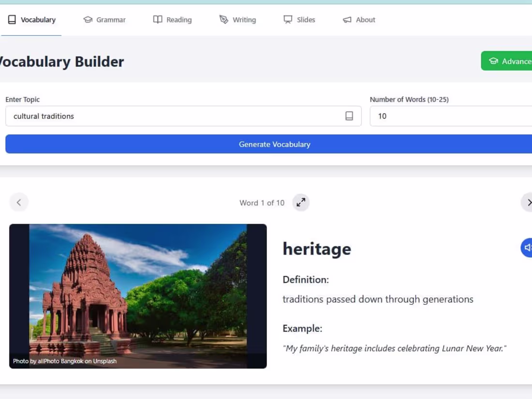Go back to the previous word
This screenshot has height=399, width=532.
point(19,202)
